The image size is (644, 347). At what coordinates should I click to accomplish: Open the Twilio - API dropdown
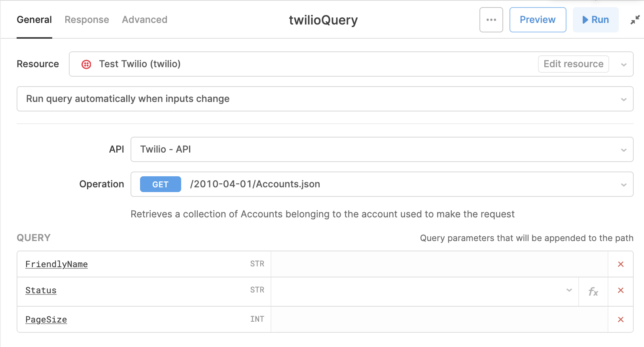pyautogui.click(x=382, y=149)
